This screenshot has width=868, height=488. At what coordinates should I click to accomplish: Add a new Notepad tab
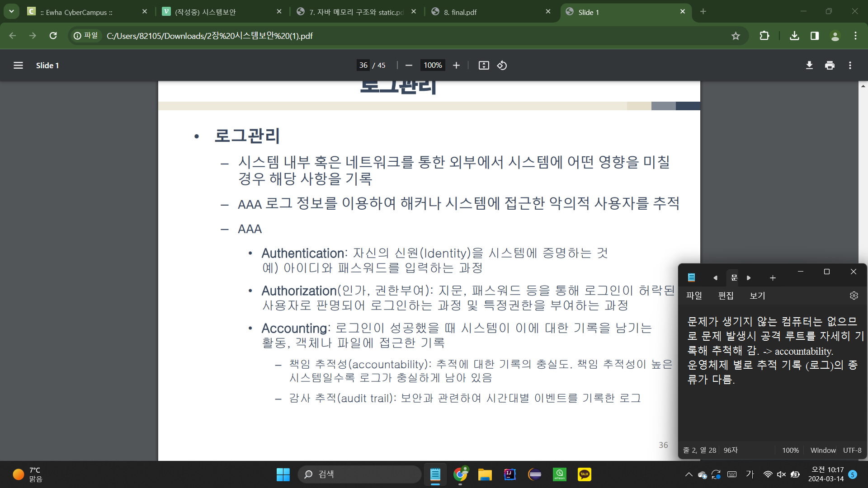point(773,278)
